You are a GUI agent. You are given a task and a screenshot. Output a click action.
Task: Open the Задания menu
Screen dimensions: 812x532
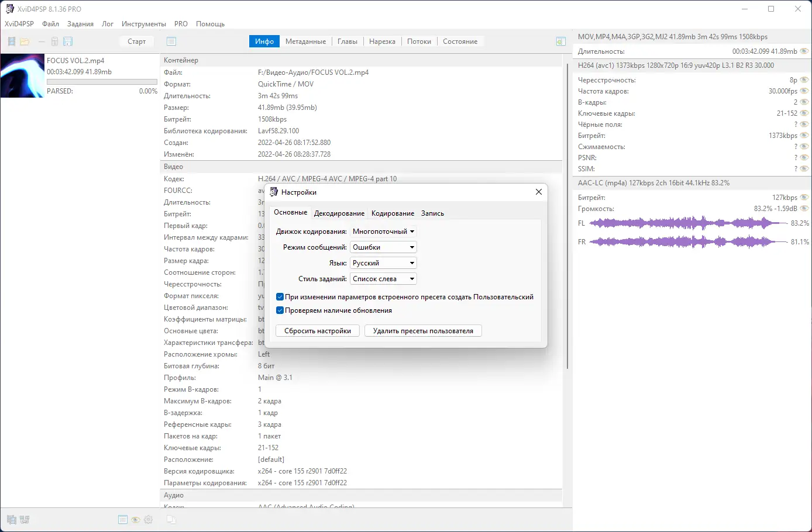coord(81,24)
